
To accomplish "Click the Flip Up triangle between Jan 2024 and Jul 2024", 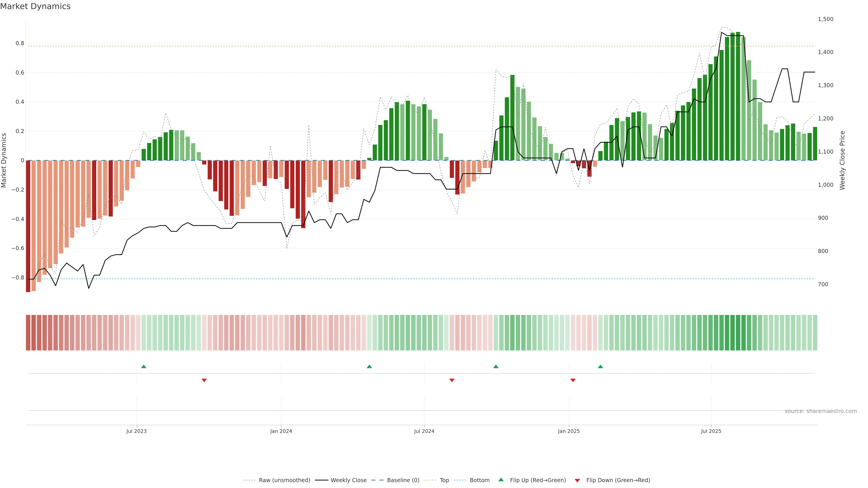I will click(x=369, y=366).
